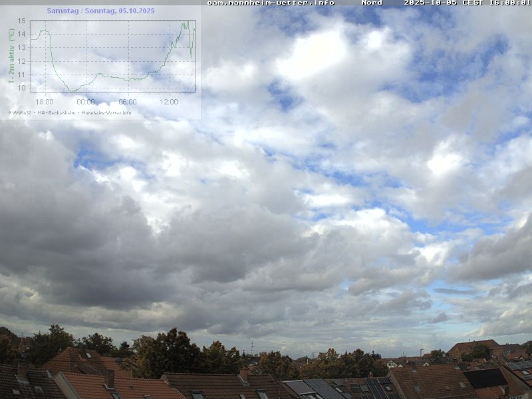532x399 pixels.
Task: Click the 18:00 time axis label
Action: tap(45, 102)
